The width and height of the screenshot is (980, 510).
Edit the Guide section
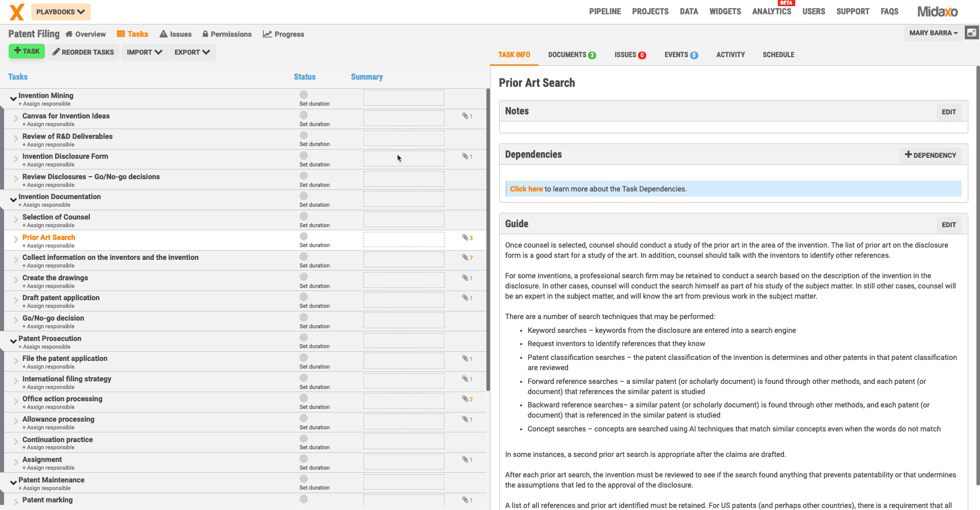(x=948, y=225)
